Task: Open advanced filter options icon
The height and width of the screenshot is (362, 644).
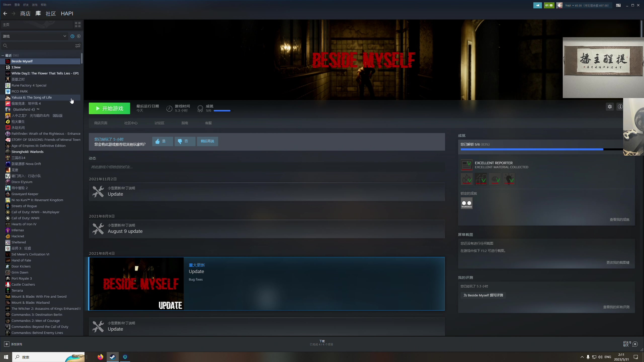Action: pyautogui.click(x=78, y=46)
